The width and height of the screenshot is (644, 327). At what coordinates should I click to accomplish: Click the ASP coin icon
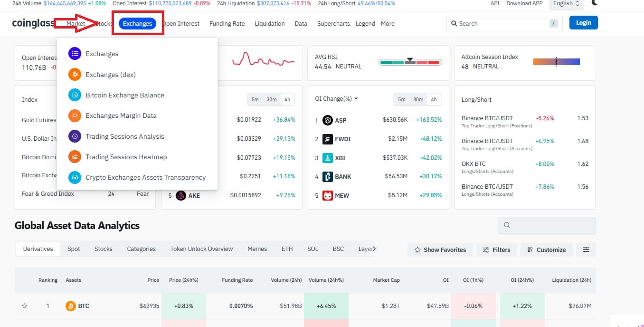[328, 120]
